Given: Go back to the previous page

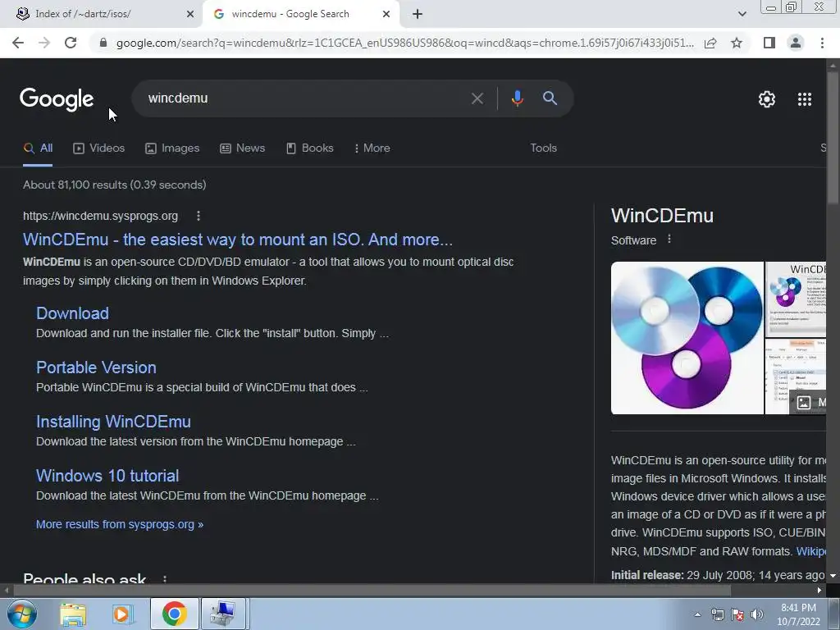Looking at the screenshot, I should pyautogui.click(x=18, y=43).
